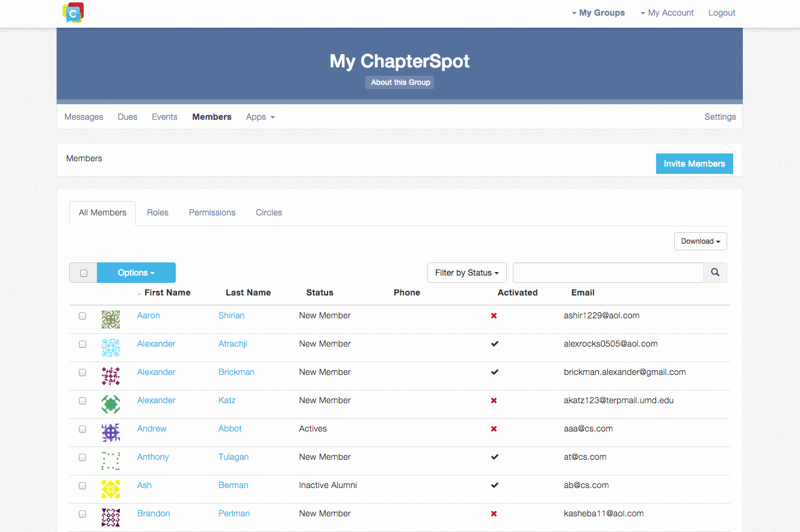The image size is (800, 532).
Task: Open Aaron's profile via first name
Action: [149, 315]
